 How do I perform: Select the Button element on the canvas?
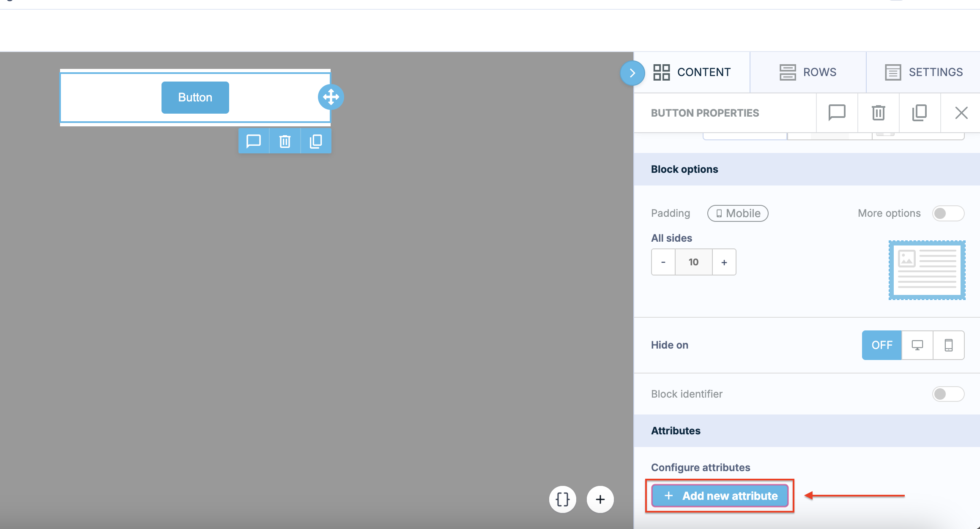click(x=195, y=98)
